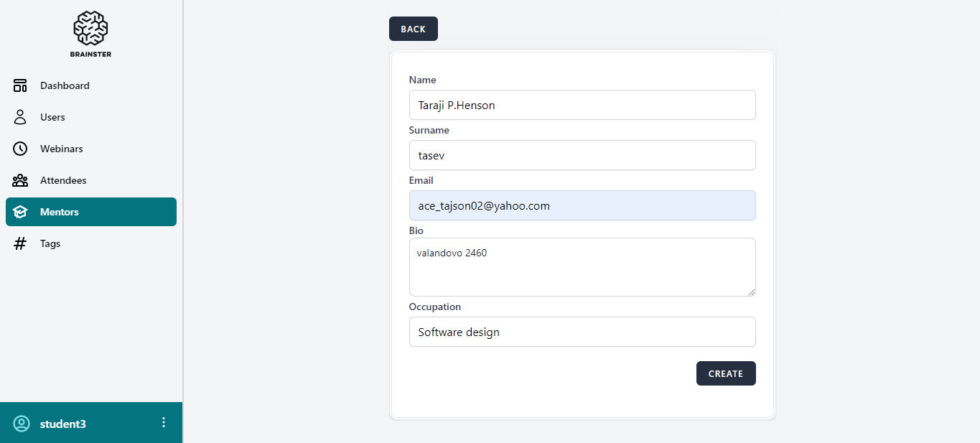Viewport: 980px width, 443px height.
Task: Focus the Name input field
Action: [x=582, y=105]
